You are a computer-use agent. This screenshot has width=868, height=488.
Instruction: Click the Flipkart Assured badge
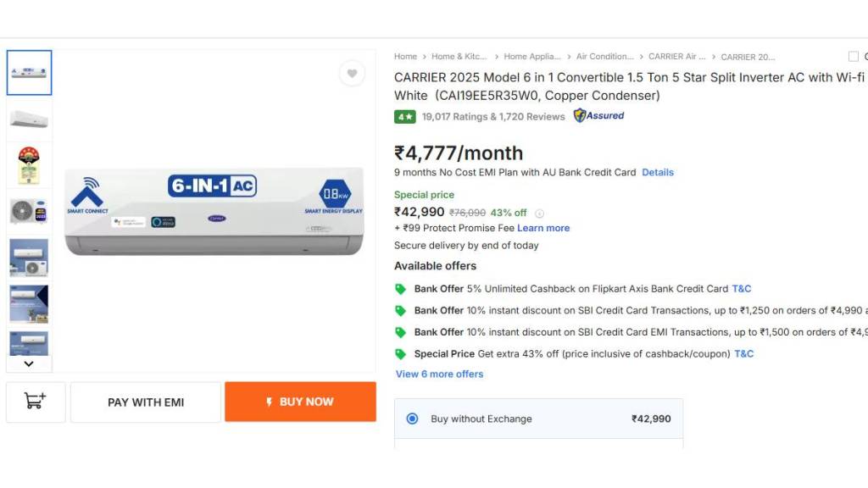598,116
